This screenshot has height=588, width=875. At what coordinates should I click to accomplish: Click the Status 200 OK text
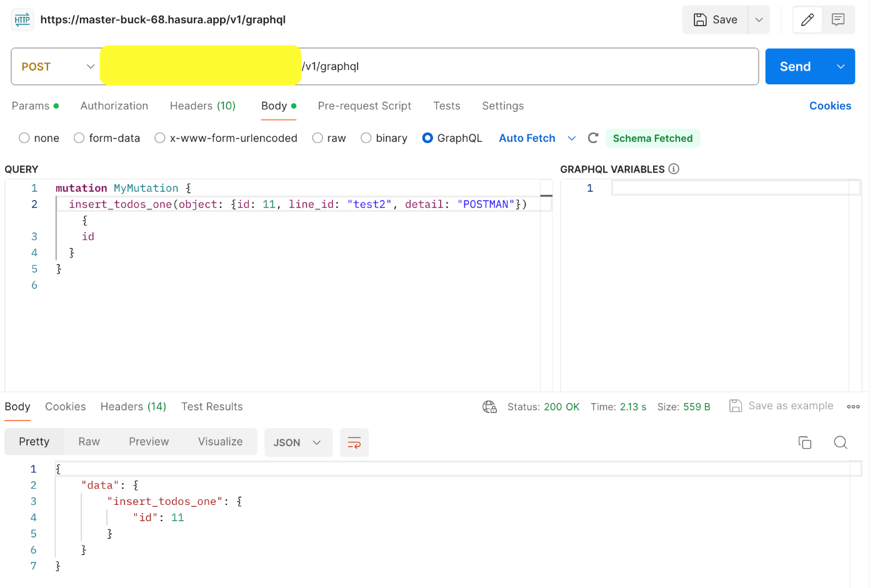point(544,407)
